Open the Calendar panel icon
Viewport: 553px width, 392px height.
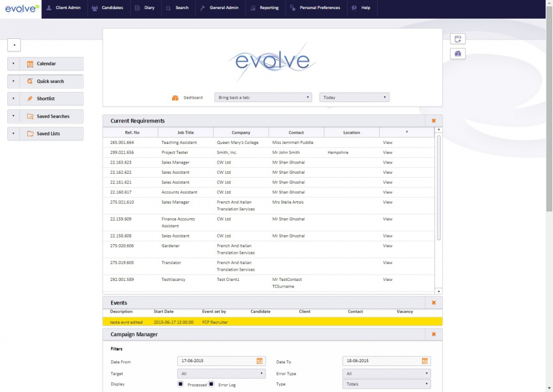tap(30, 63)
